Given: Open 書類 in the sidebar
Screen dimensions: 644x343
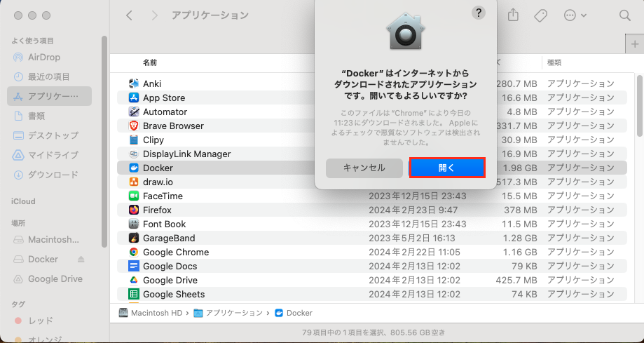Looking at the screenshot, I should click(49, 116).
